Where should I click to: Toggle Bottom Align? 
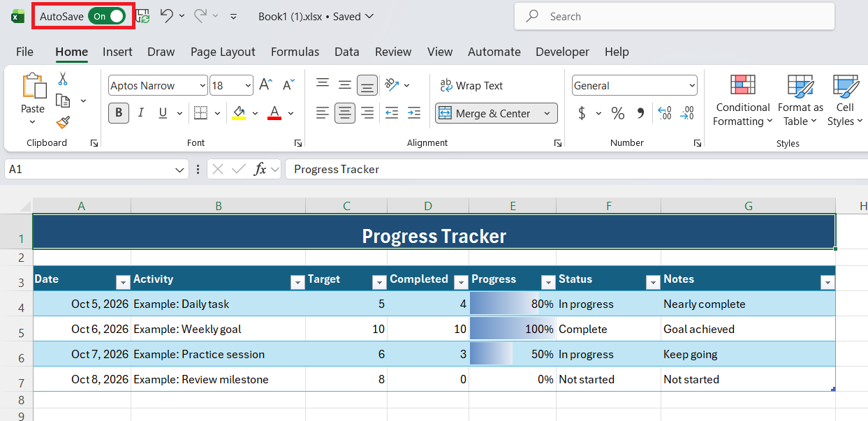point(367,85)
